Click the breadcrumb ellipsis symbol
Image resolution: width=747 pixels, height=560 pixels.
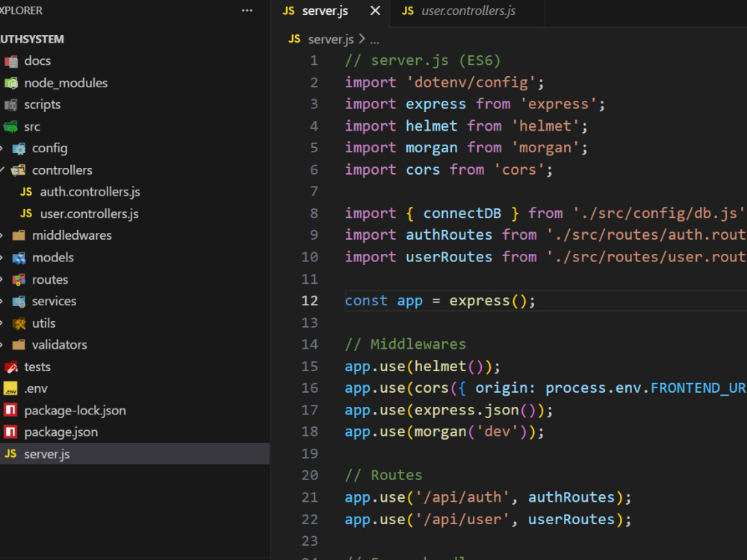[x=375, y=41]
